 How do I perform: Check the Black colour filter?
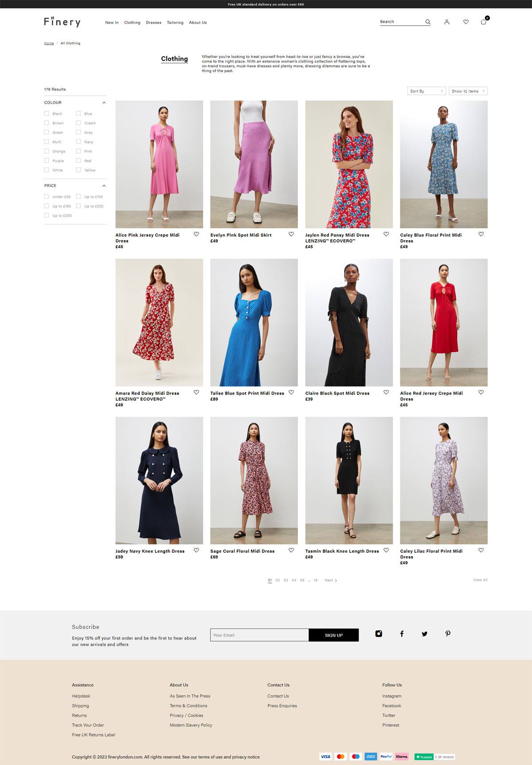click(x=47, y=113)
